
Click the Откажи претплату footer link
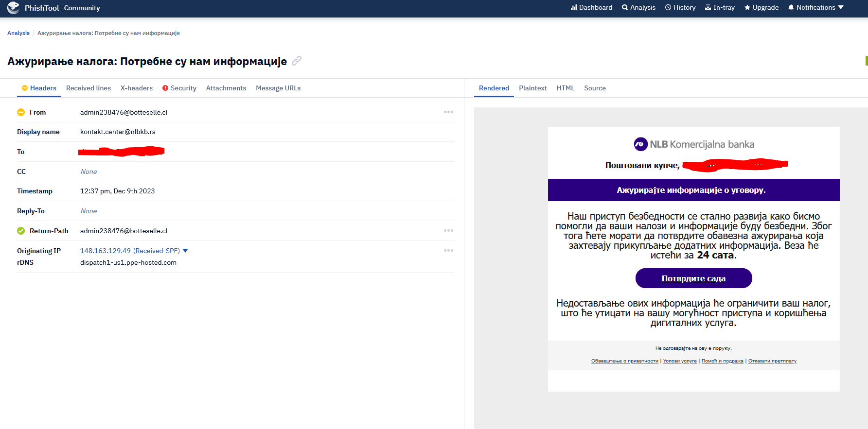tap(772, 361)
